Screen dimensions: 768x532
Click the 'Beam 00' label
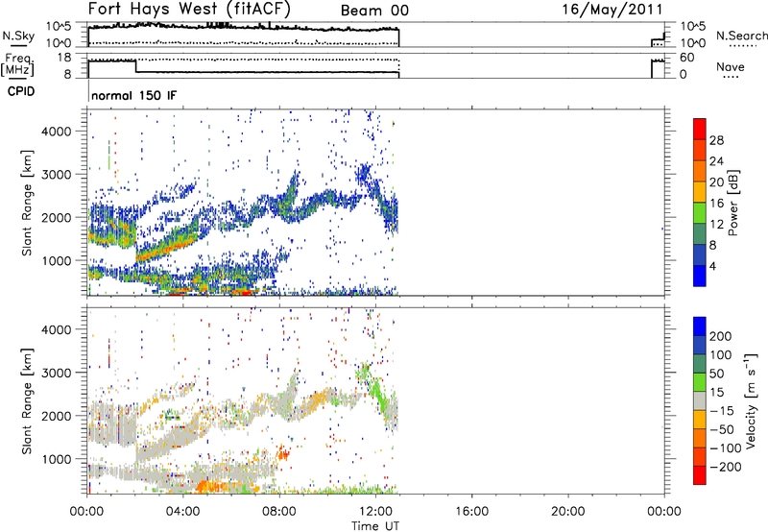(374, 11)
